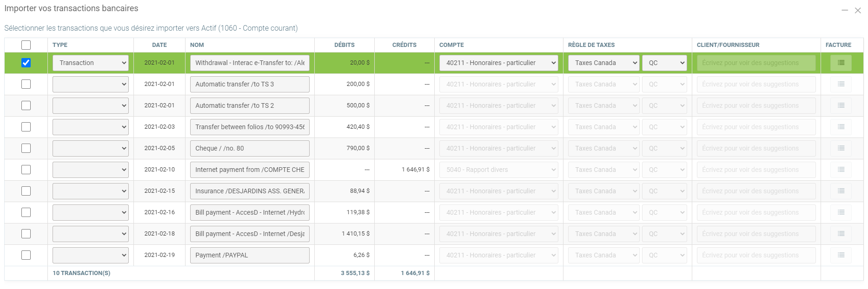Check the select-all checkbox in header
This screenshot has width=868, height=289.
coord(26,45)
